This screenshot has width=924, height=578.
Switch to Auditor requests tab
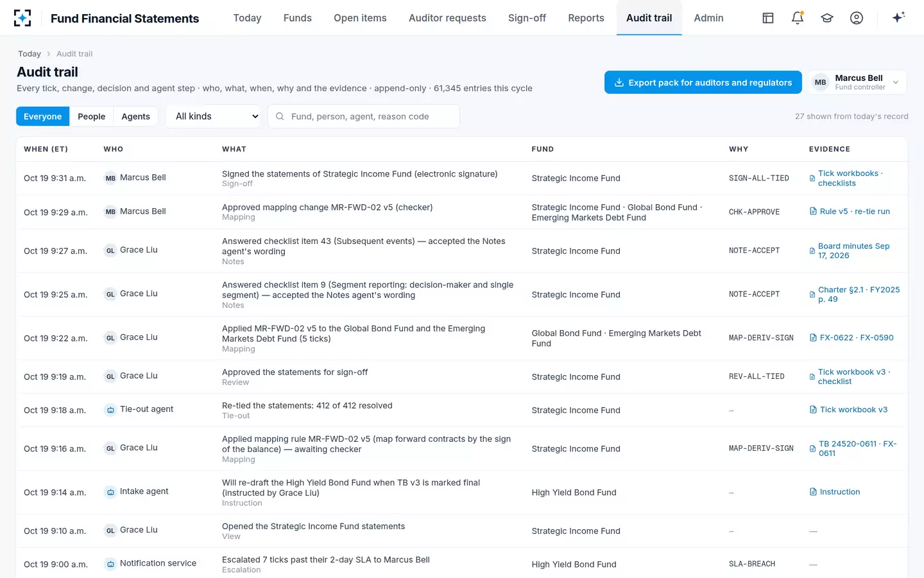point(447,18)
